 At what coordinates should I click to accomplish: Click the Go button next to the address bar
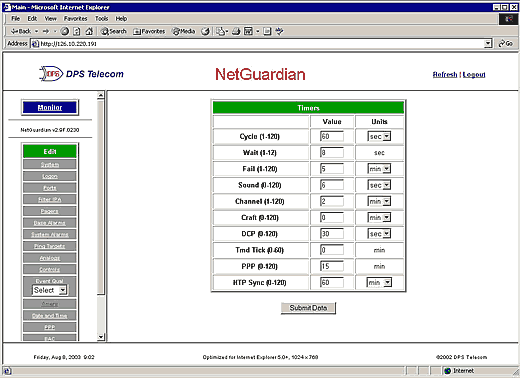tap(506, 43)
